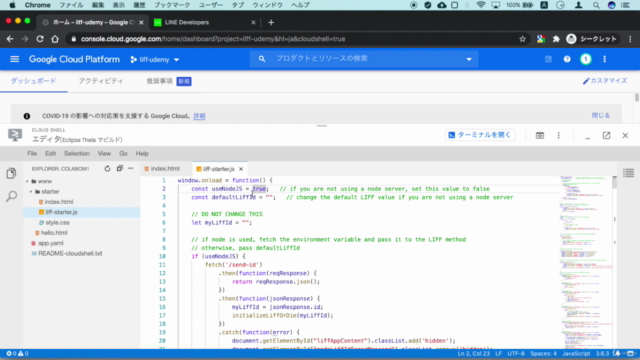Reload the page in Chrome
Image resolution: width=640 pixels, height=360 pixels.
(x=40, y=39)
